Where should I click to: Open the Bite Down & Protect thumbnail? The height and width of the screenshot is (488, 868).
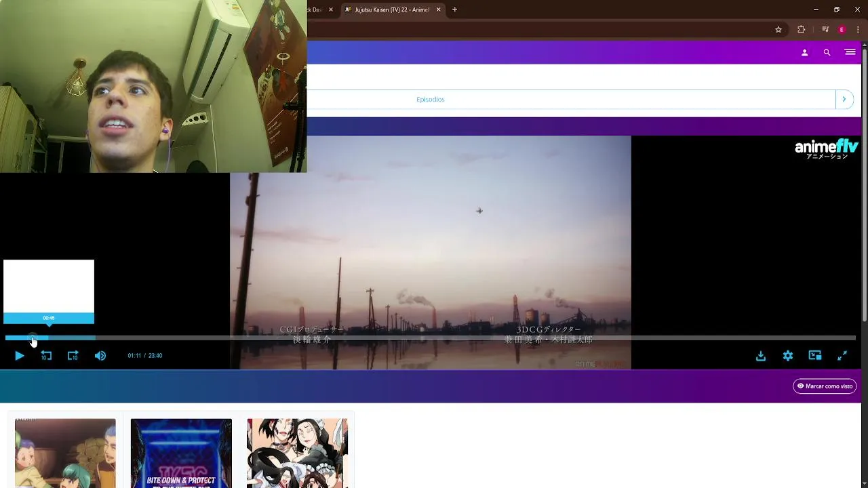click(181, 453)
